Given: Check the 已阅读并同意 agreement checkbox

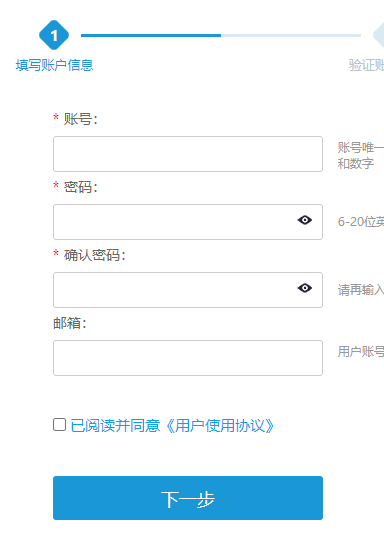Looking at the screenshot, I should (x=59, y=425).
